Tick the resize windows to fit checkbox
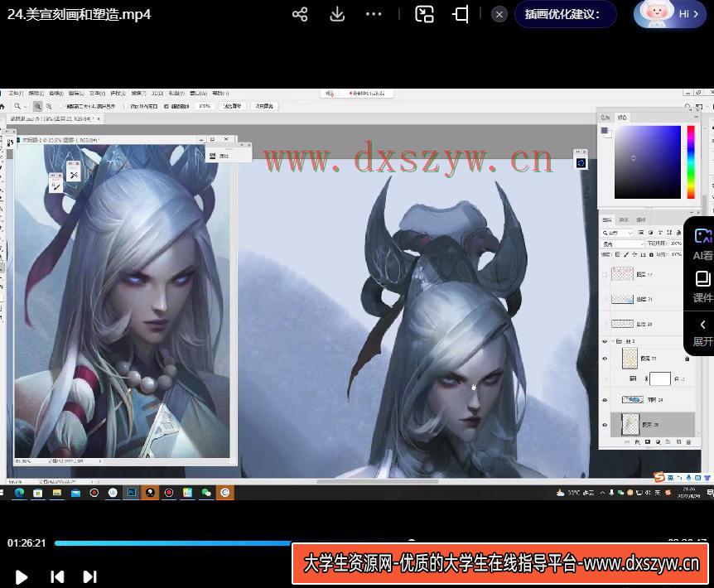The height and width of the screenshot is (588, 714). pos(62,107)
